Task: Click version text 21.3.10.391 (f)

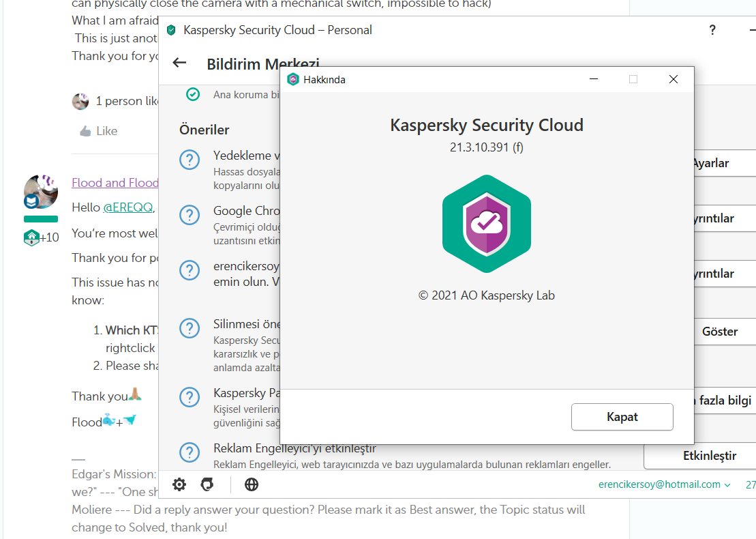Action: click(487, 147)
